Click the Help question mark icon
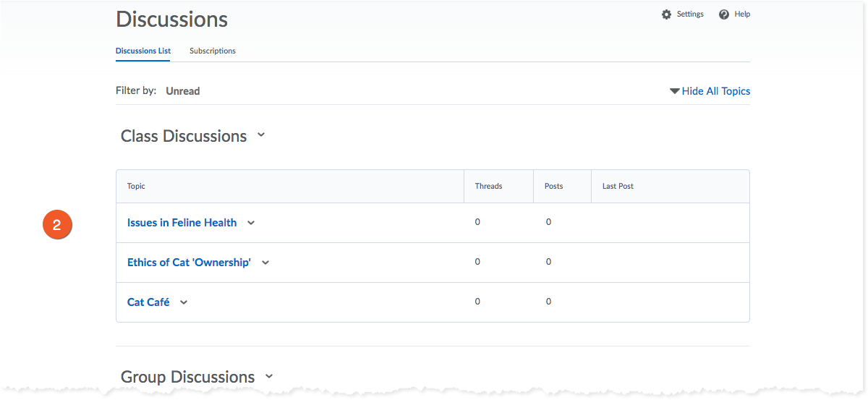 pos(724,14)
